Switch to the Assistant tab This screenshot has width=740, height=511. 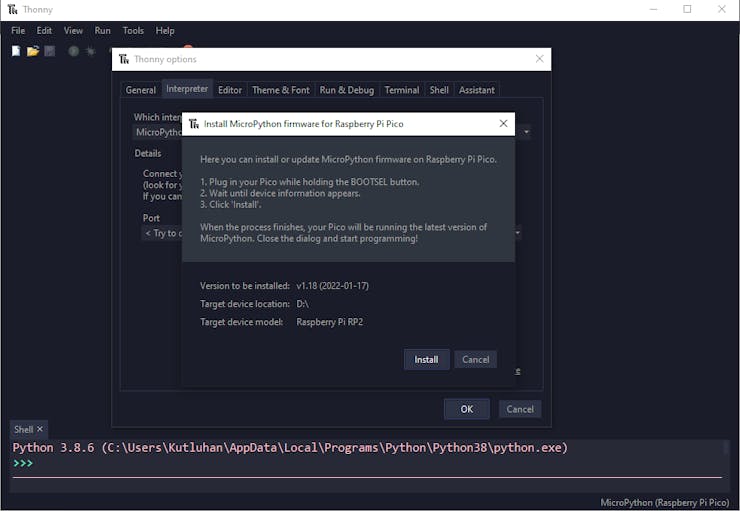(477, 90)
